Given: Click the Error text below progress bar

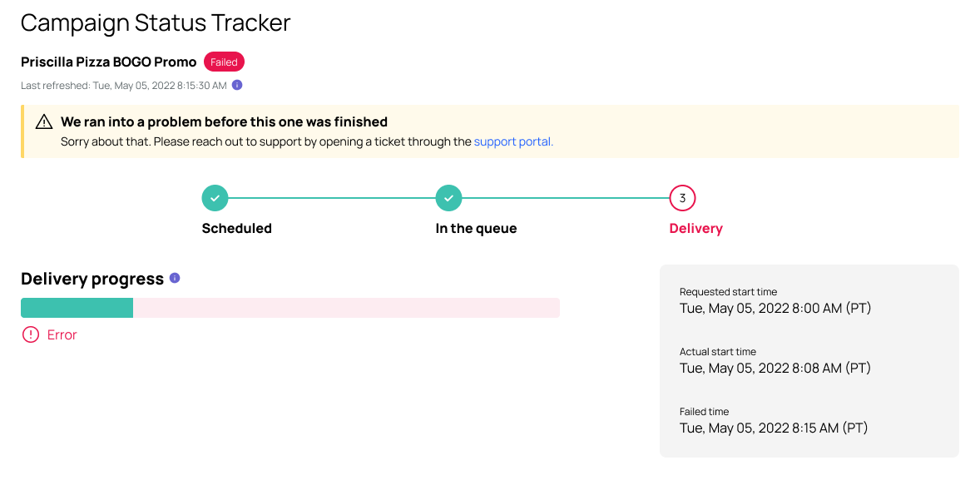Looking at the screenshot, I should point(62,335).
